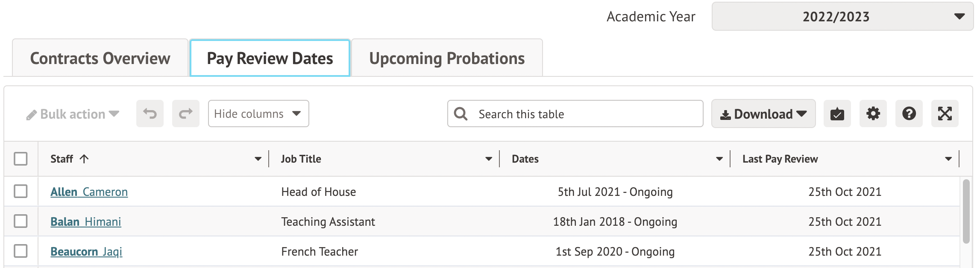The image size is (980, 268).
Task: Click the undo arrow icon
Action: 150,114
